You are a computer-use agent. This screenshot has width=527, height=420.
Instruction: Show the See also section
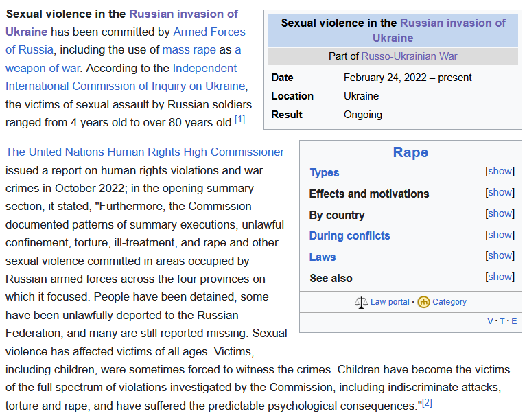(500, 277)
